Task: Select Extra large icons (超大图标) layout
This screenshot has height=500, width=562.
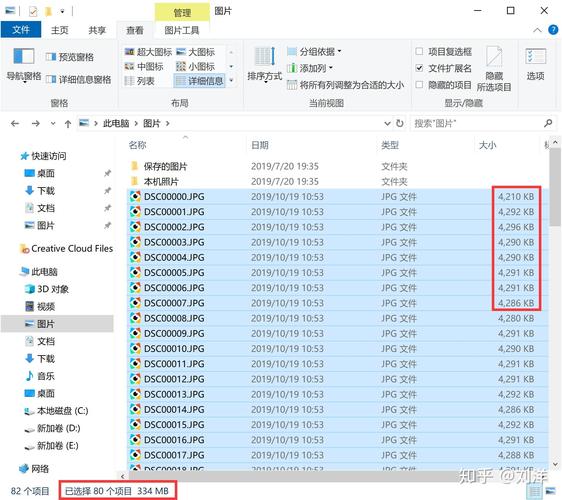Action: [x=148, y=52]
